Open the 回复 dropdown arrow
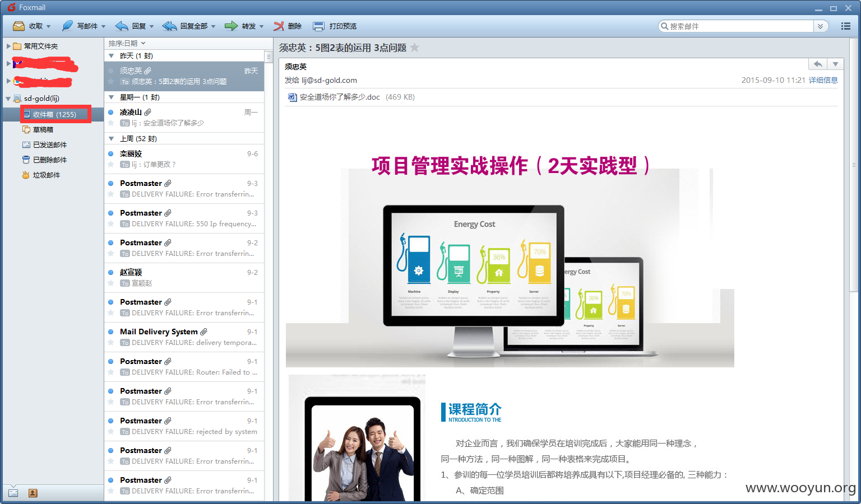Viewport: 861px width, 504px height. [x=151, y=26]
